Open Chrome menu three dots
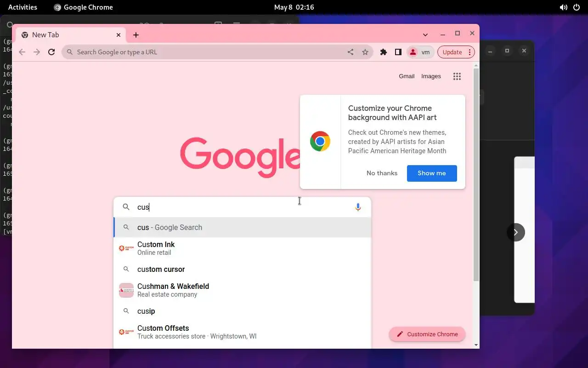 [469, 52]
